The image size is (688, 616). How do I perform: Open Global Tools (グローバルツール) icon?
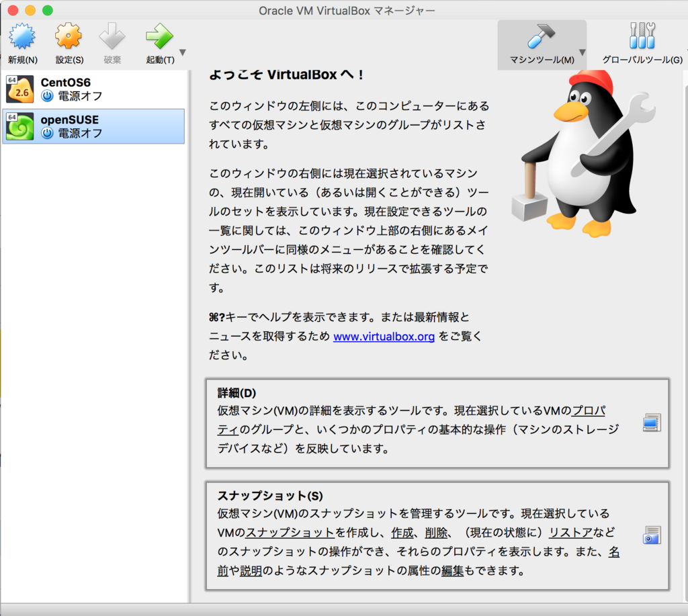(642, 36)
